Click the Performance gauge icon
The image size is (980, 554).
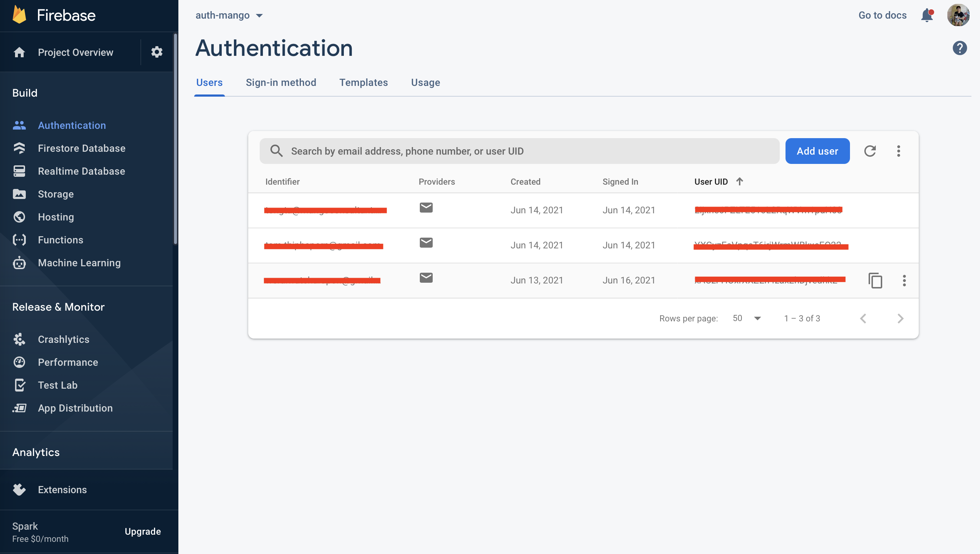click(19, 362)
